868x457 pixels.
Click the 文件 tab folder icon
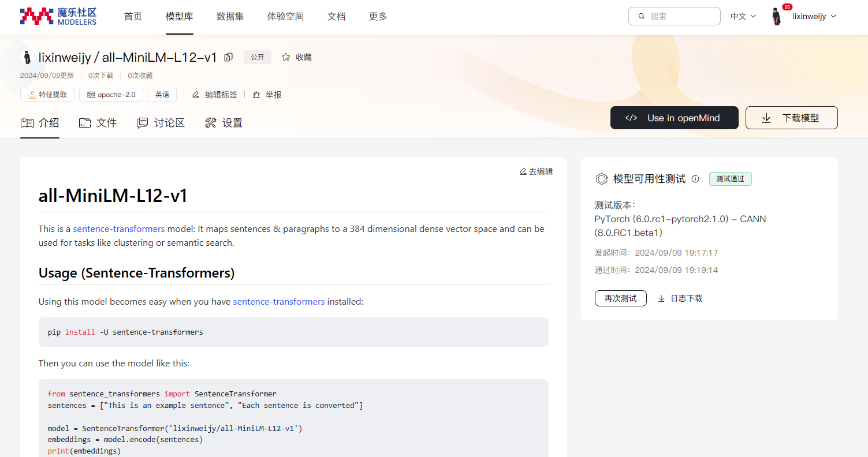[85, 122]
